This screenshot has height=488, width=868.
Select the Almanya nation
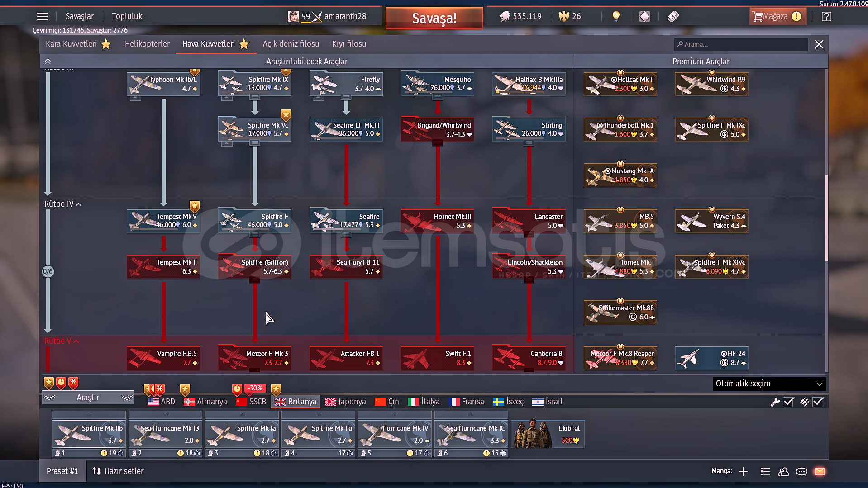[205, 402]
